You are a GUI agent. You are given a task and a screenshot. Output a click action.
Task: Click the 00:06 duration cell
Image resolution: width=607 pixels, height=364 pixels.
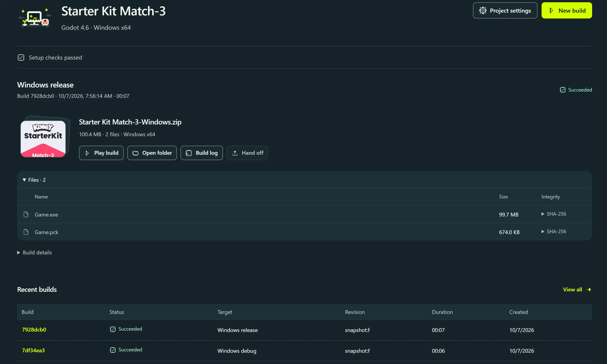click(x=438, y=351)
